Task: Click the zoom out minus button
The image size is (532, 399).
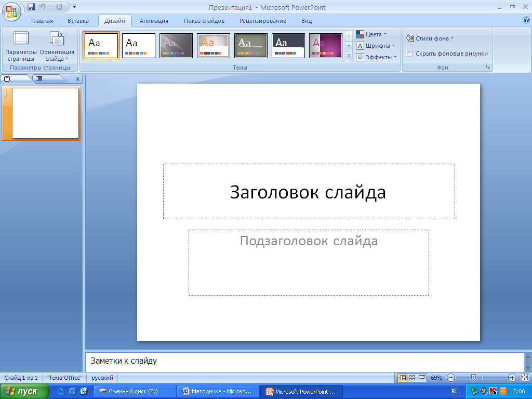Action: coord(451,378)
